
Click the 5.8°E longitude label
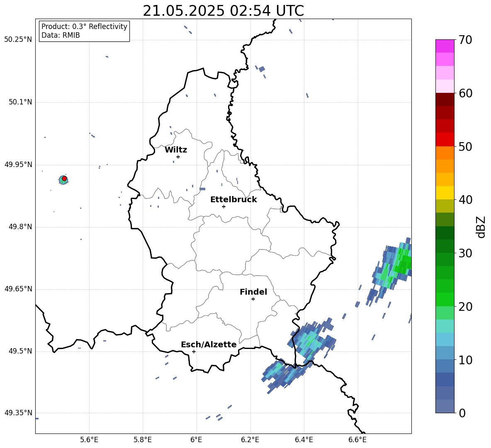point(143,440)
